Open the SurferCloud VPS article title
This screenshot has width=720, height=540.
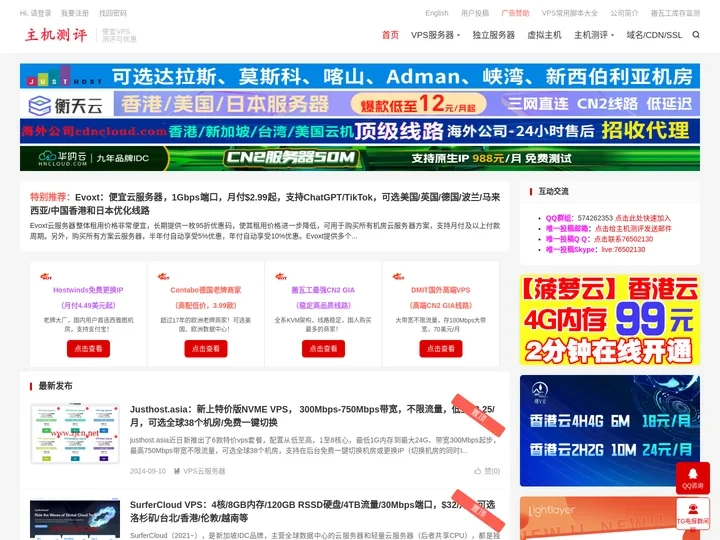[312, 511]
